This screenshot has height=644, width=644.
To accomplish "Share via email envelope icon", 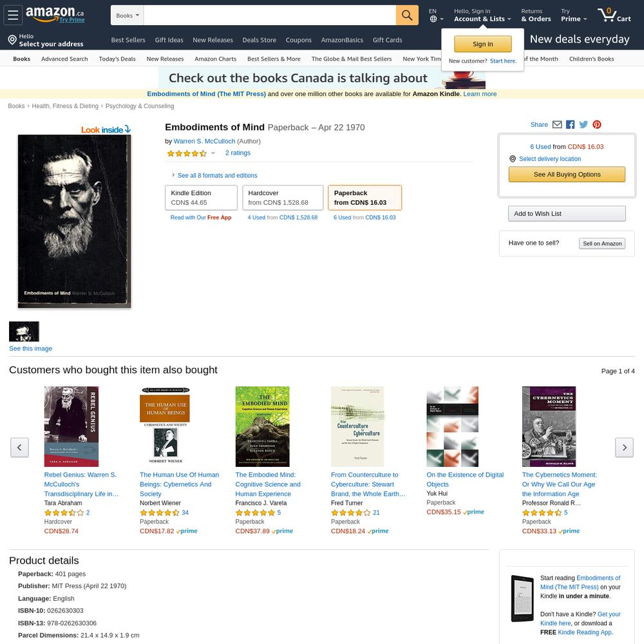I will click(x=557, y=124).
